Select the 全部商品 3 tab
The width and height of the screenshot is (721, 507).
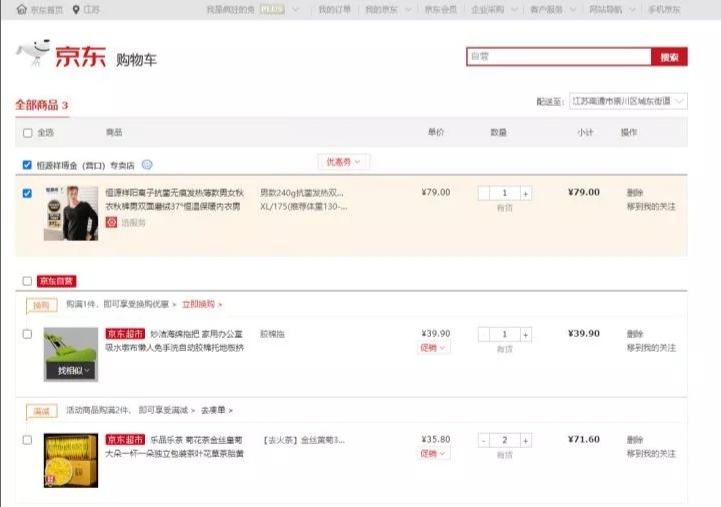(42, 105)
